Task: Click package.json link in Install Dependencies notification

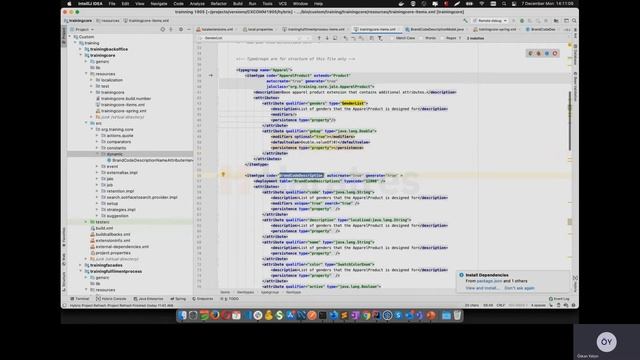Action: [x=489, y=281]
